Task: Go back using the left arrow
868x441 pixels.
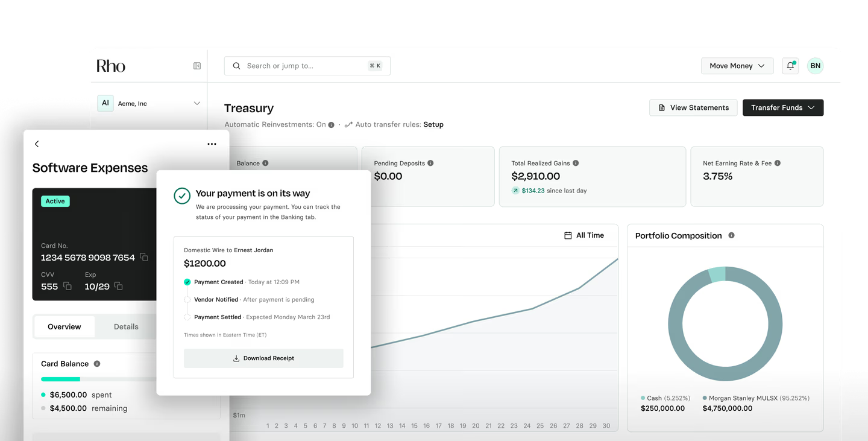Action: tap(37, 144)
